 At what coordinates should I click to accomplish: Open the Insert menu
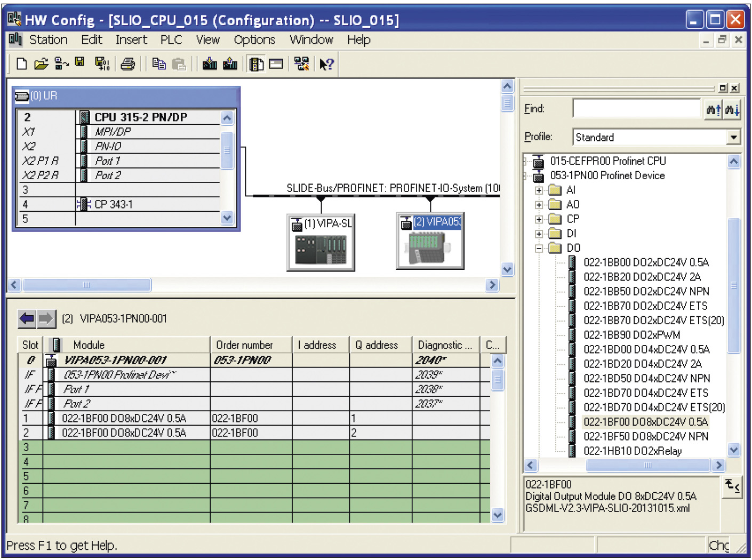click(131, 40)
